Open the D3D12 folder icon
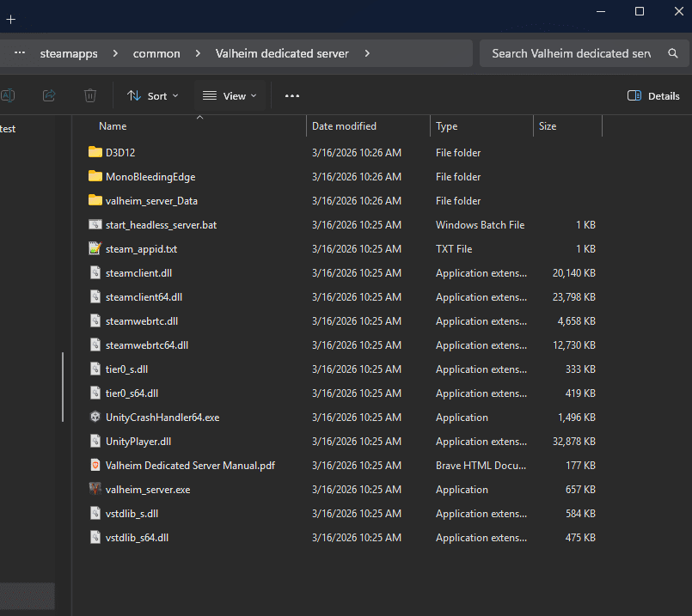Screen dimensions: 692x616 (x=95, y=153)
